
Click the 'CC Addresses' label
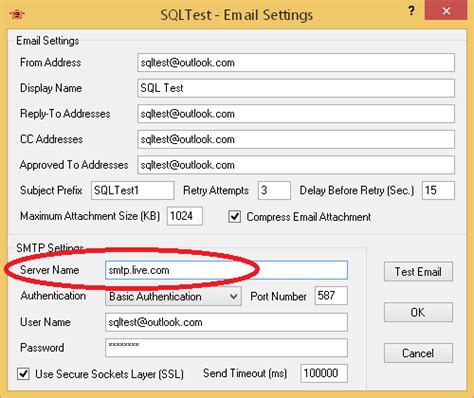tap(51, 139)
